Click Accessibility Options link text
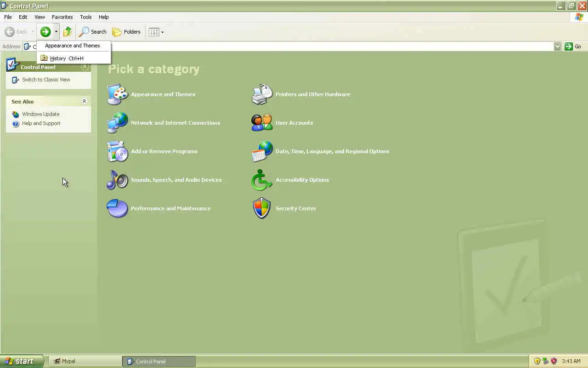The image size is (588, 368). point(302,180)
